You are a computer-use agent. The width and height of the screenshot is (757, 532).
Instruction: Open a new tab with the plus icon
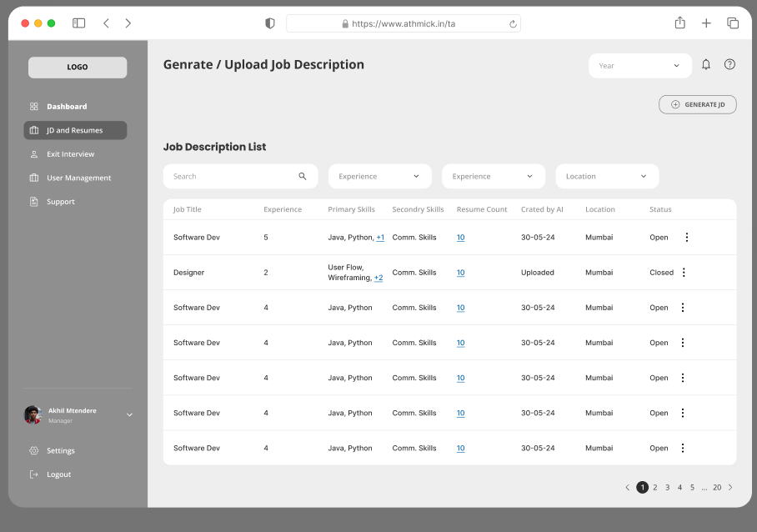pos(706,23)
